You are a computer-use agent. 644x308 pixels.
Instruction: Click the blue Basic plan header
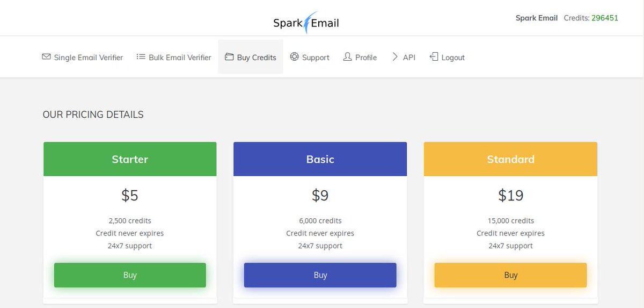320,159
